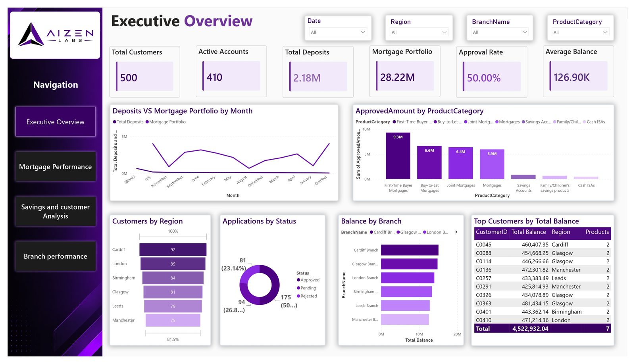Screen dimensions: 635x364
Task: Sort table by Total Balance header
Action: [529, 232]
